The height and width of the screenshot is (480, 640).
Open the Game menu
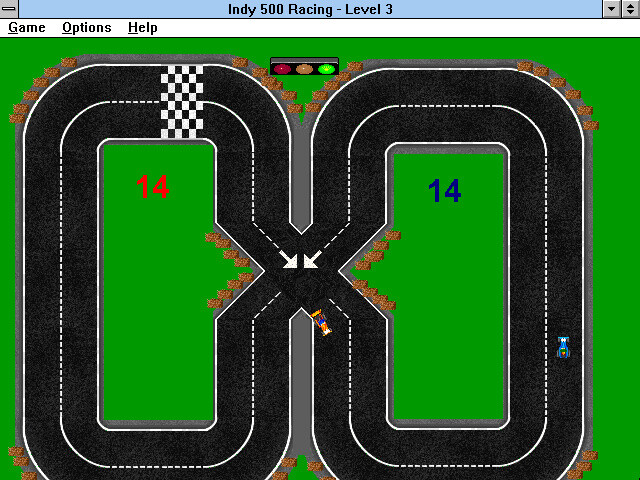[x=27, y=28]
